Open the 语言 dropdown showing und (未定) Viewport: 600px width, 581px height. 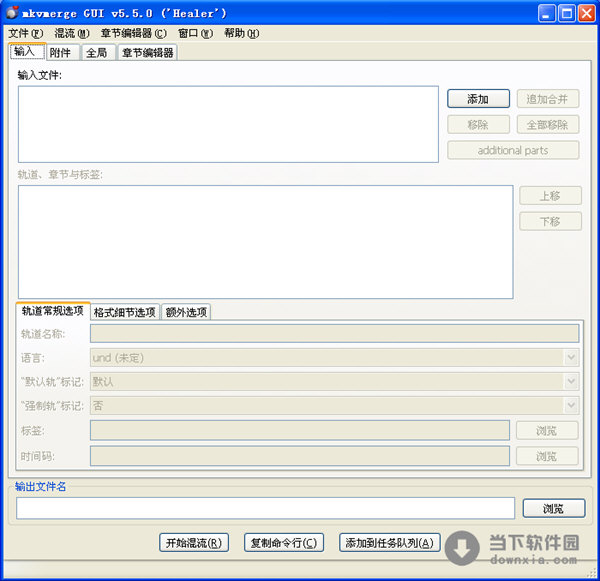point(334,357)
